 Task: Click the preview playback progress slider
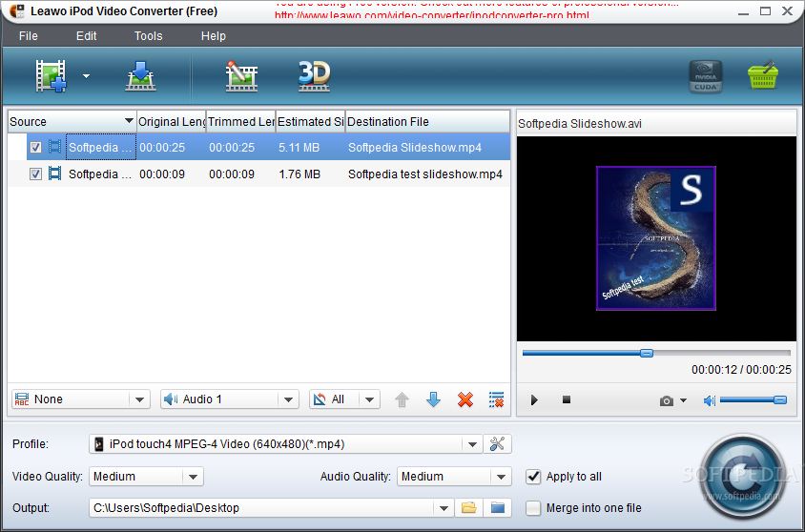[x=656, y=353]
